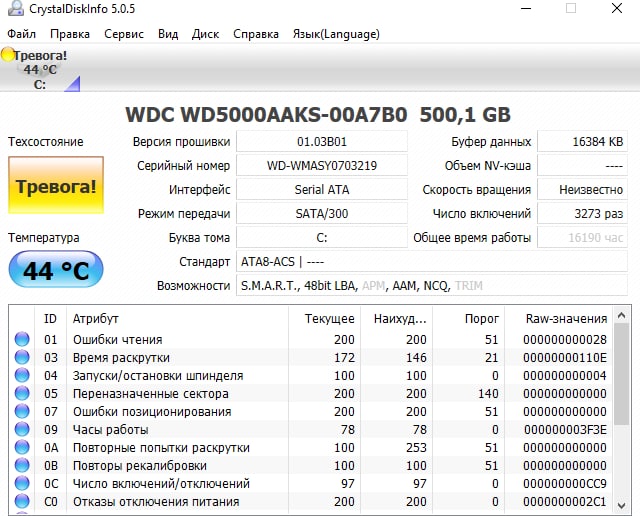This screenshot has width=640, height=516.
Task: Click the blue status circle for Время раскрутки
Action: point(22,357)
